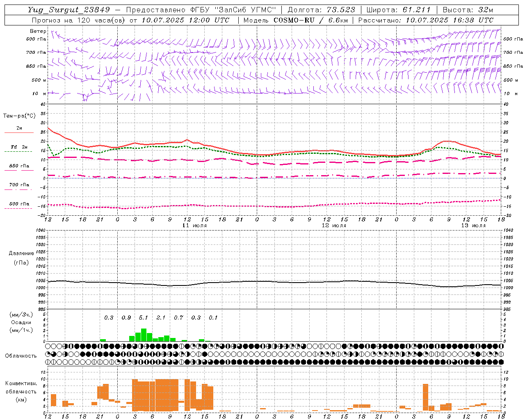Image resolution: width=525 pixels, height=420 pixels.
Task: Click the 'Осадки' precipitation label
Action: (21, 322)
